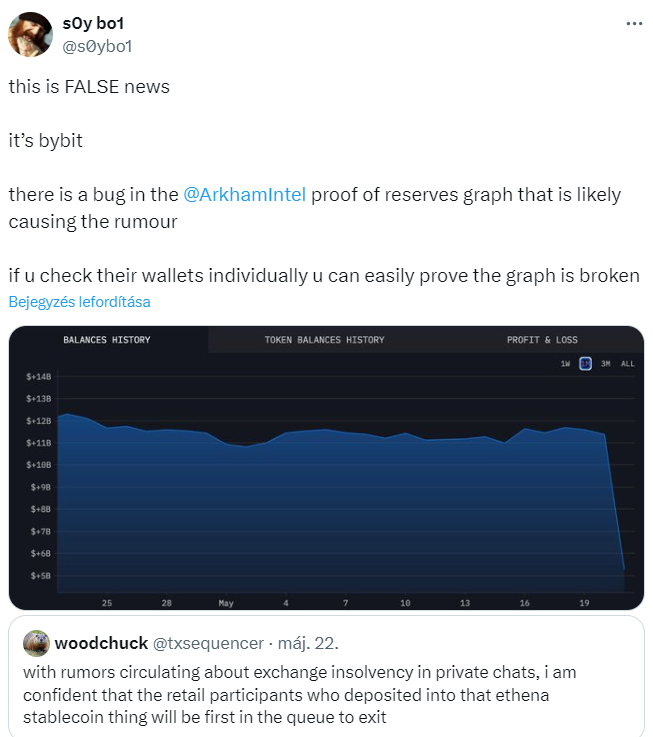Open woodchuck's avatar in the quoted tweet
The height and width of the screenshot is (737, 653).
[x=36, y=643]
